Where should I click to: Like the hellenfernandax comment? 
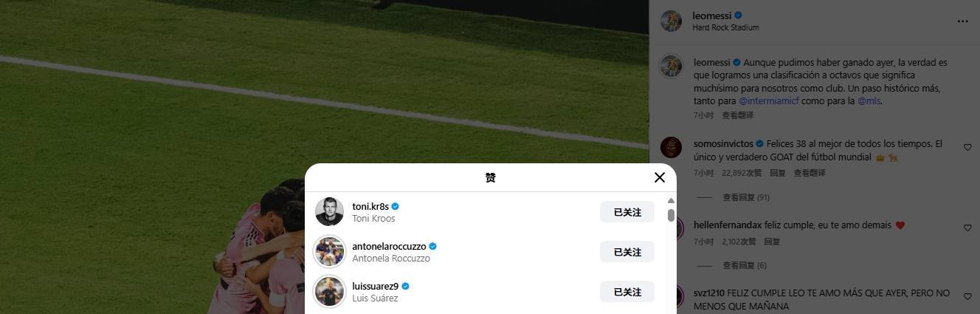pyautogui.click(x=967, y=228)
